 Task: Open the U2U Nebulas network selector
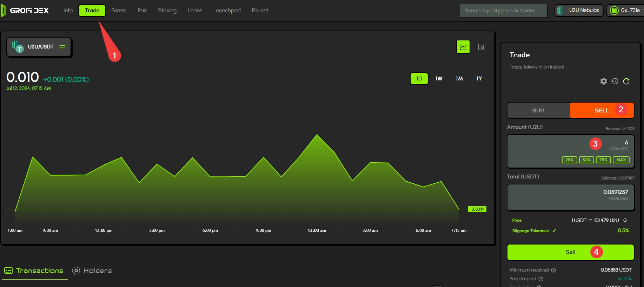(x=579, y=11)
